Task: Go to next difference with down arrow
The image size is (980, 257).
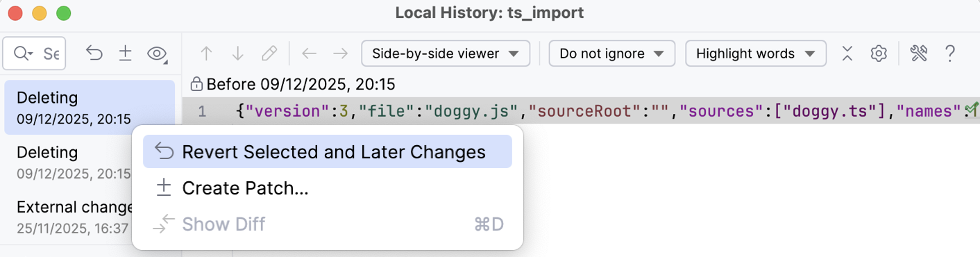Action: point(238,53)
